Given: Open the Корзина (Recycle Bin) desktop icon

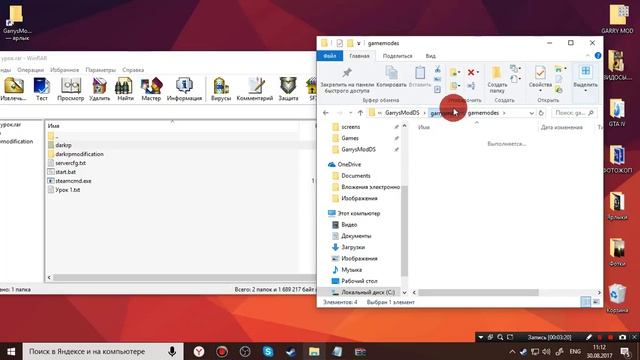Looking at the screenshot, I should coord(617,298).
